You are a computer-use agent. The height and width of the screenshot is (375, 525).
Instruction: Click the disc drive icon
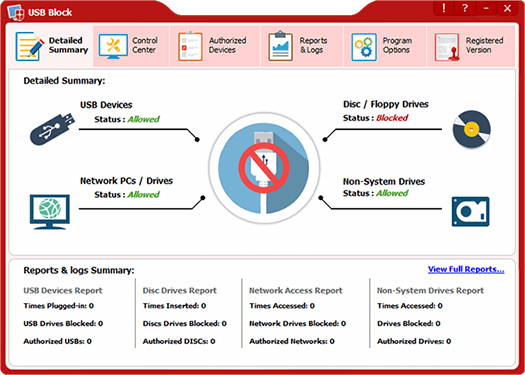471,129
